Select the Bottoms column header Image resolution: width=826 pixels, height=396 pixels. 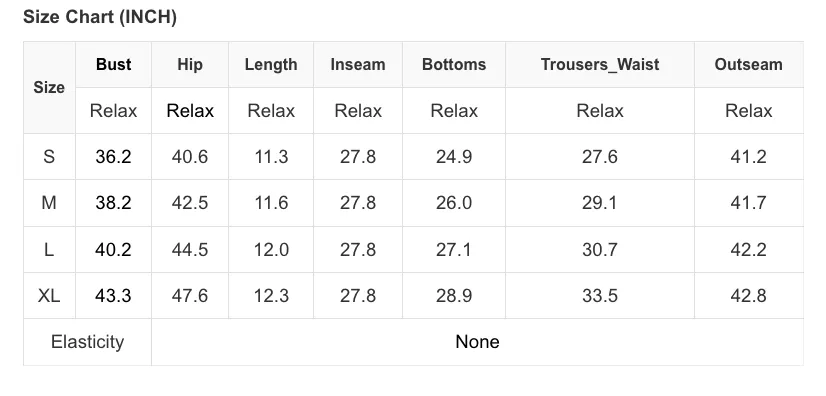(454, 65)
